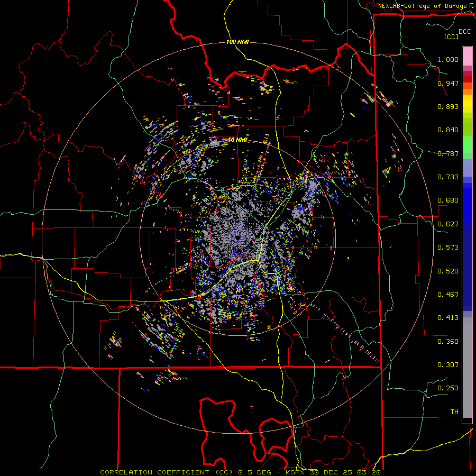Click the 100 NMI range ring label
The image size is (476, 476).
click(x=237, y=42)
